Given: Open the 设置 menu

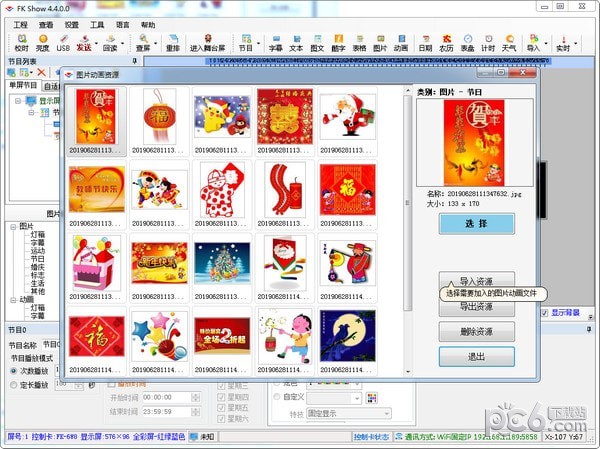Looking at the screenshot, I should pos(72,25).
